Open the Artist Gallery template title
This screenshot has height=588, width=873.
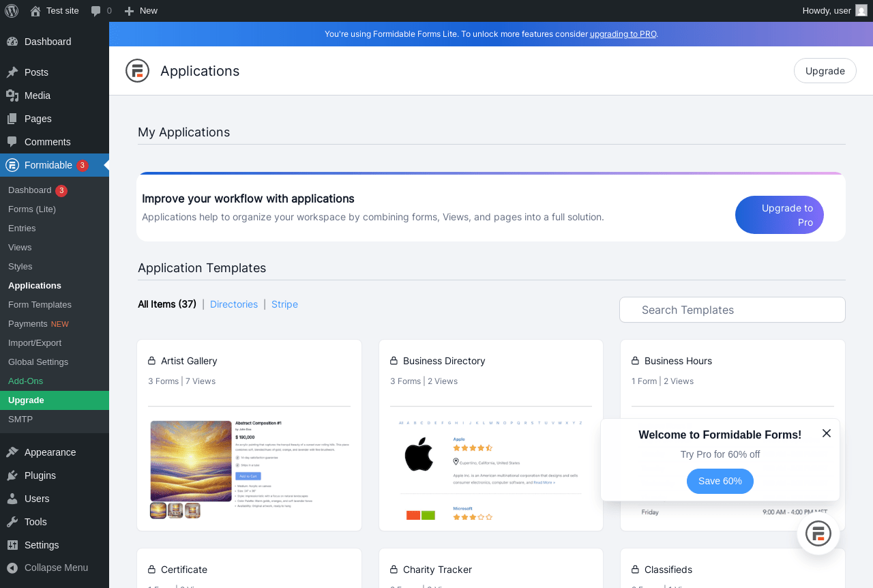(189, 361)
